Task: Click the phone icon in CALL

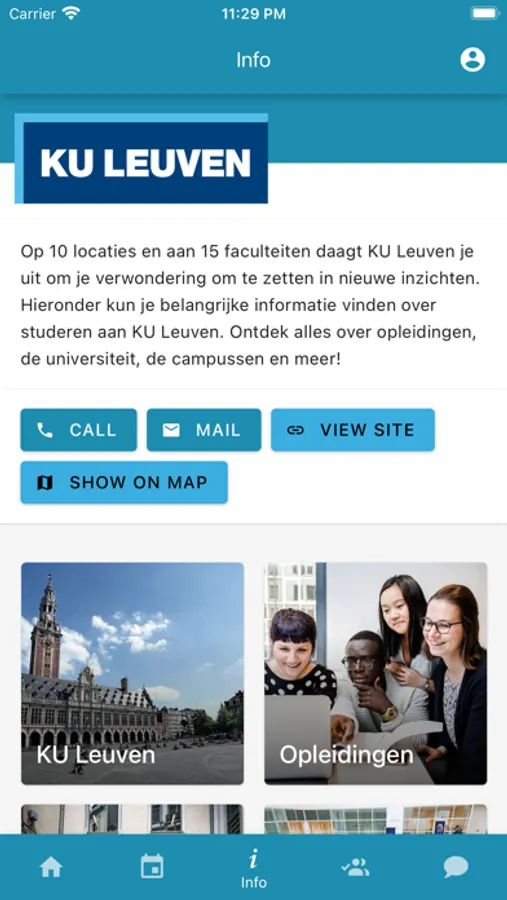Action: tap(45, 430)
